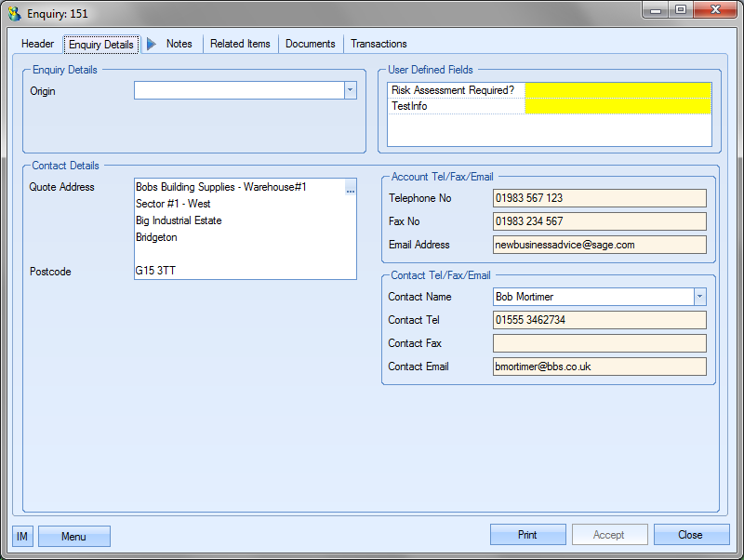
Task: Open the Contact Name dropdown list
Action: point(699,297)
